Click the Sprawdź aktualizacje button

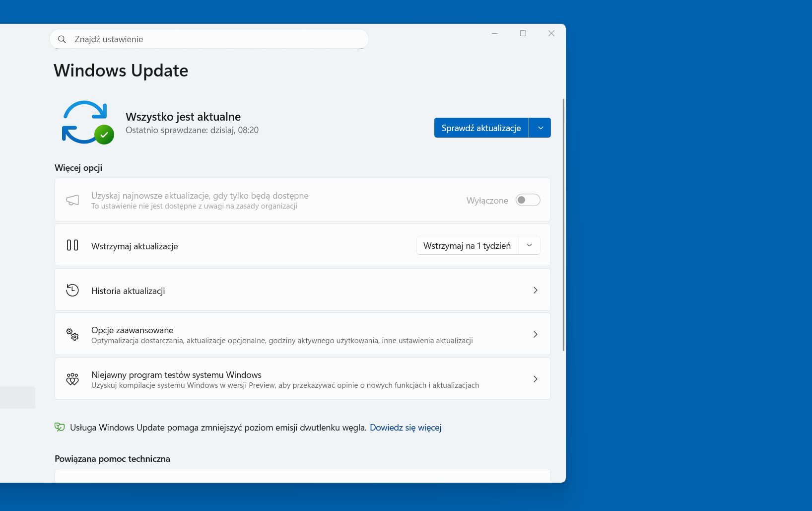480,128
